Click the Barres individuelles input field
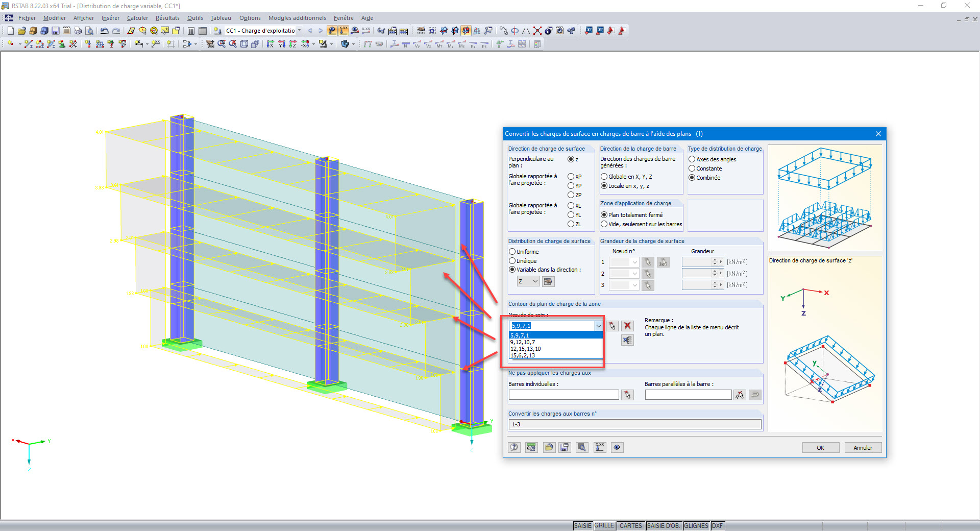This screenshot has width=980, height=531. (x=563, y=395)
